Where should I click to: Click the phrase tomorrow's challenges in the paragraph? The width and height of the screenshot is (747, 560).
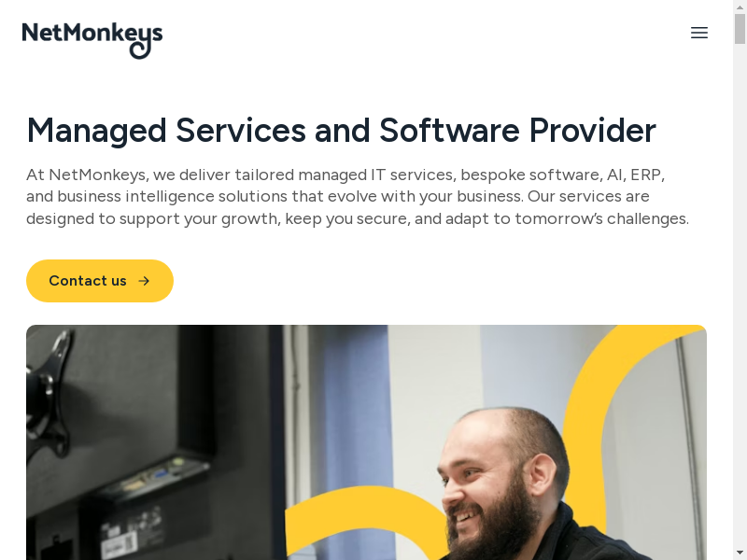(601, 218)
